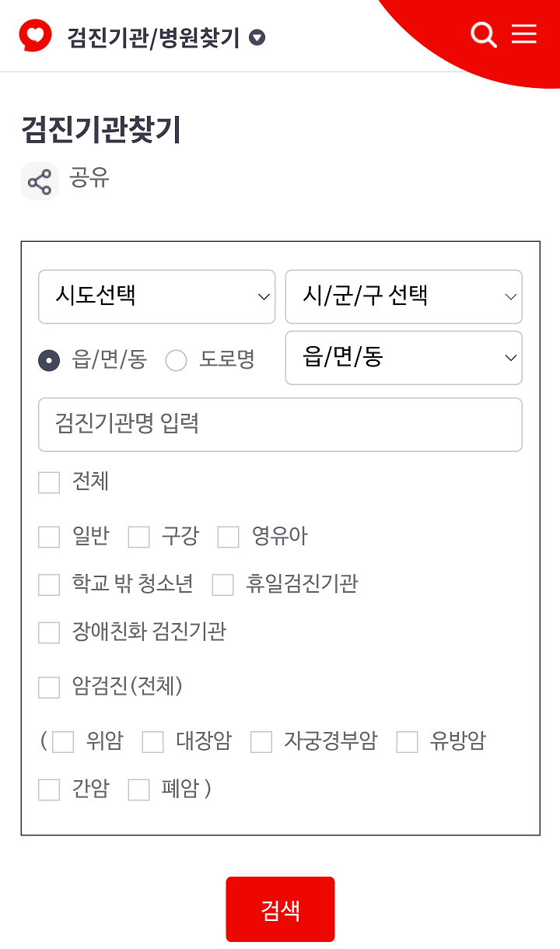Enable the 구강 checkbox
This screenshot has width=560, height=949.
(x=138, y=537)
